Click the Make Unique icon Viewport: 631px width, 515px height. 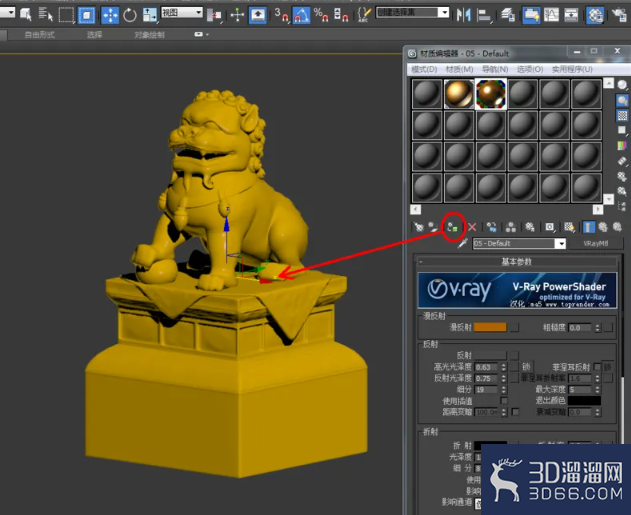[x=511, y=227]
